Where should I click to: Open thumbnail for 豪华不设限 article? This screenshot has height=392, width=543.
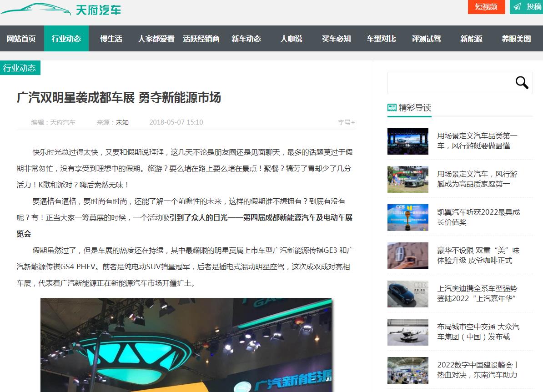click(408, 256)
